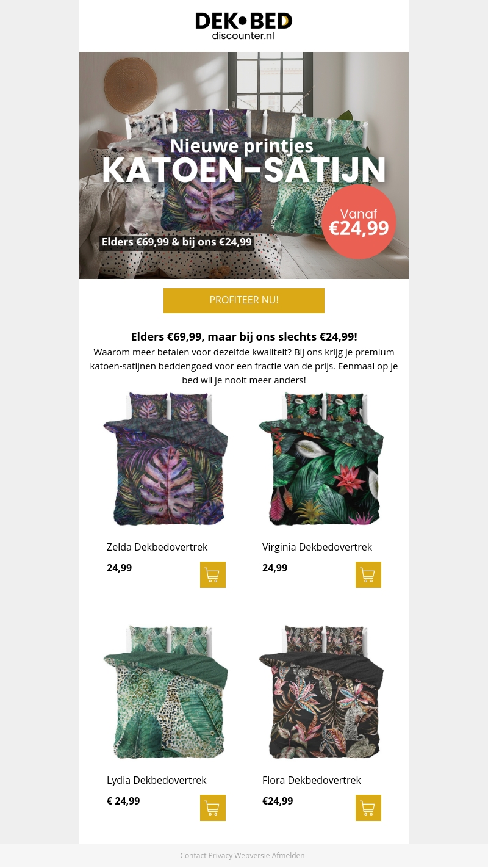Viewport: 488px width, 868px height.
Task: Open the Zelda duvet cover image
Action: tap(166, 459)
